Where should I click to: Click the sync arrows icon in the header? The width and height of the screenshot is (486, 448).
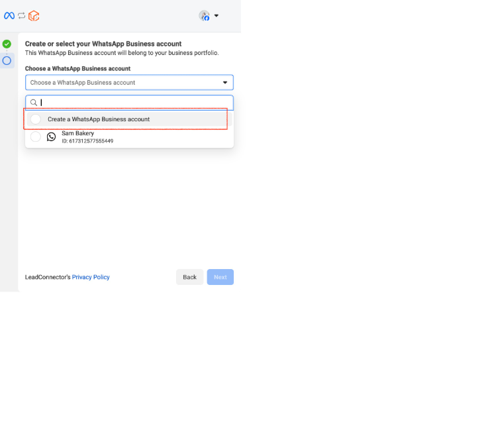21,15
